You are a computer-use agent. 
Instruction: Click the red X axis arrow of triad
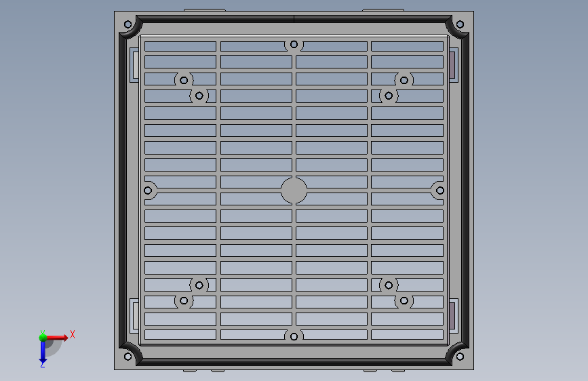coord(57,338)
